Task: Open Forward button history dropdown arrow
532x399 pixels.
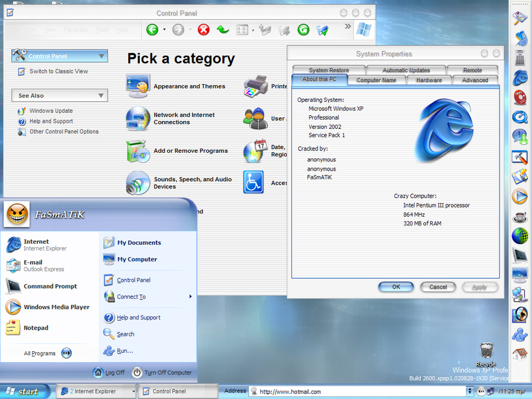Action: 190,30
